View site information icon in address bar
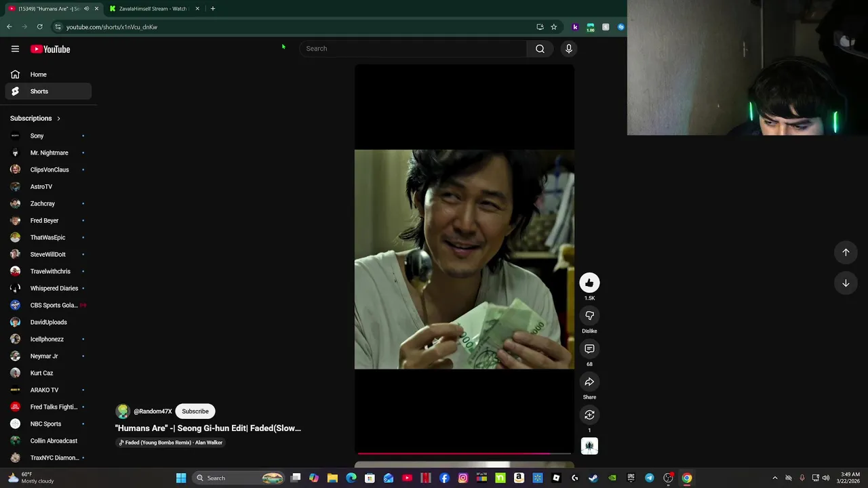 58,27
